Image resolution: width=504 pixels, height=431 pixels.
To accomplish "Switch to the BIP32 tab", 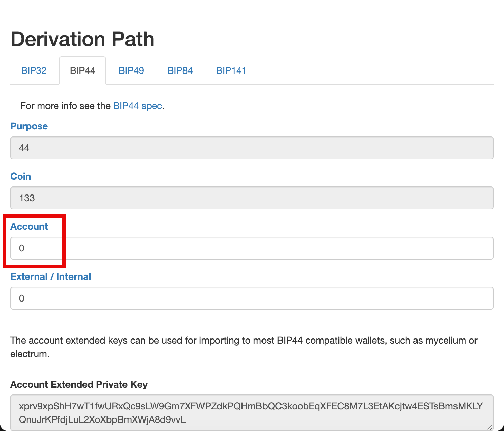I will point(34,70).
